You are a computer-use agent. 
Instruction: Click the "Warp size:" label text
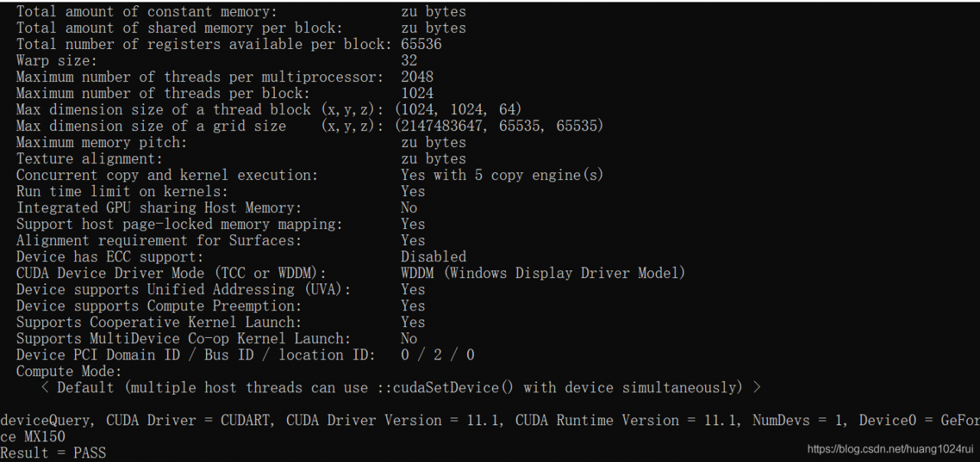(57, 61)
